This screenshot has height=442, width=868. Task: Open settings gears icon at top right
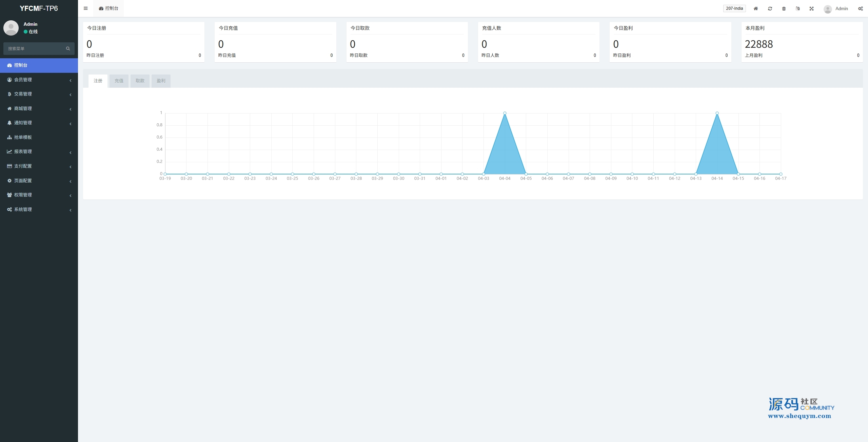tap(861, 8)
